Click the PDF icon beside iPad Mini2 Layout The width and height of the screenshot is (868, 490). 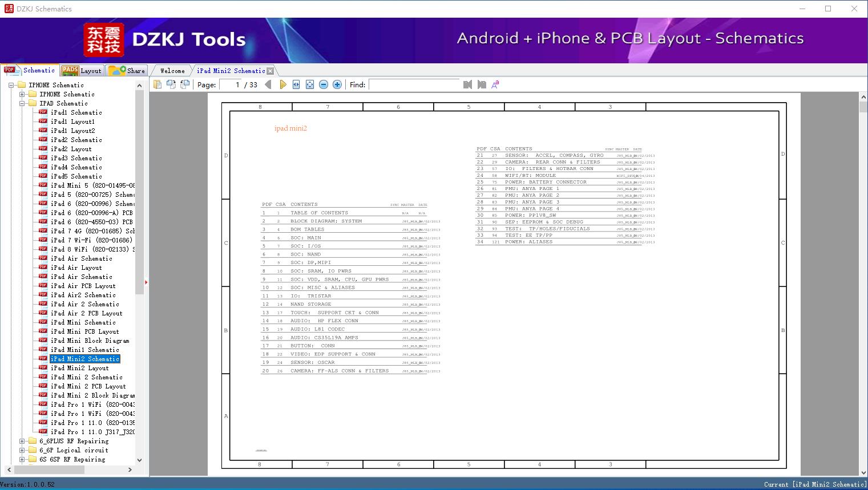pyautogui.click(x=43, y=368)
